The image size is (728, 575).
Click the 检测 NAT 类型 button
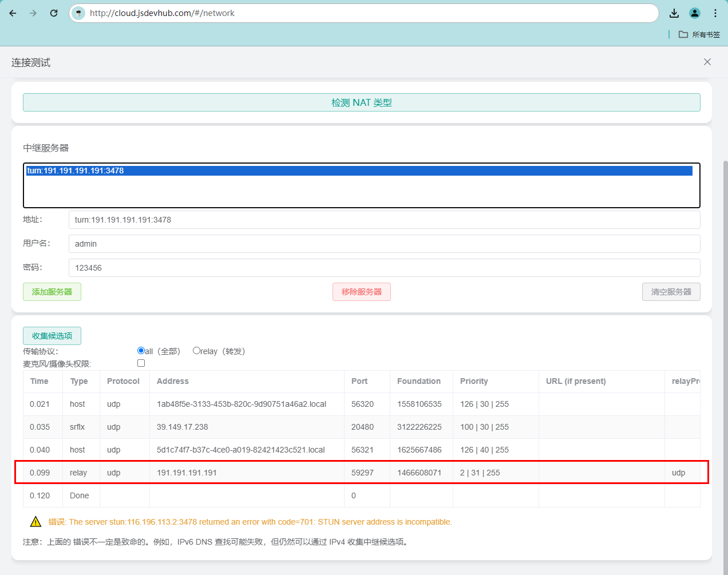(x=361, y=102)
